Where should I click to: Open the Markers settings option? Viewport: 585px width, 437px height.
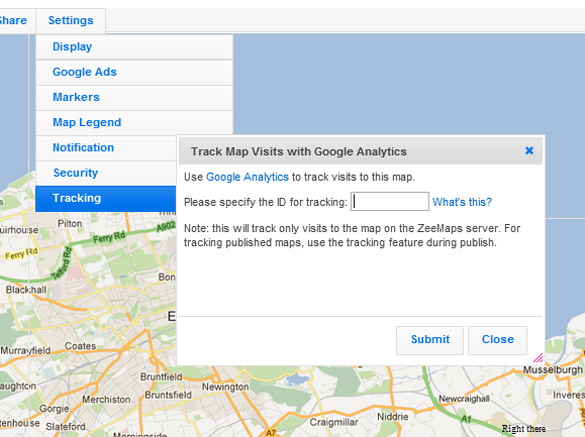[x=134, y=97]
